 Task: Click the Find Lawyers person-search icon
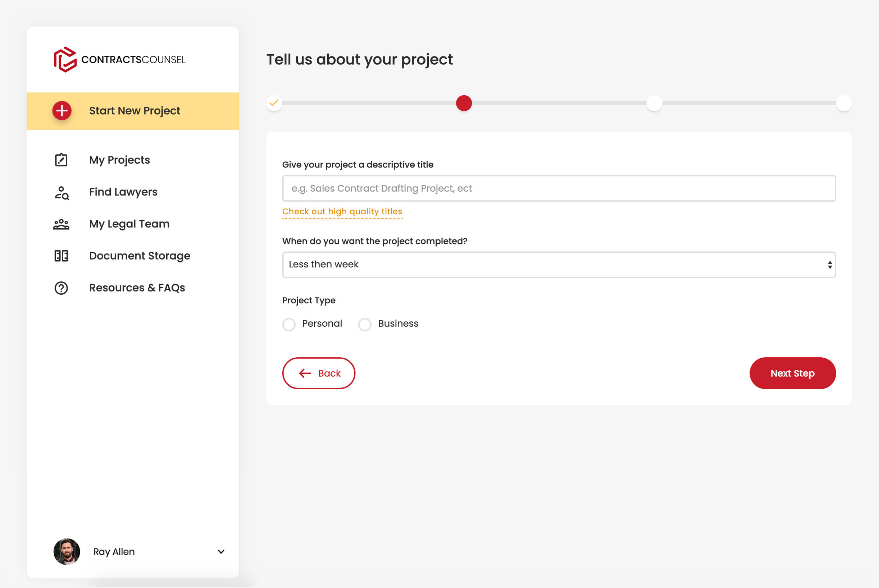pos(62,192)
